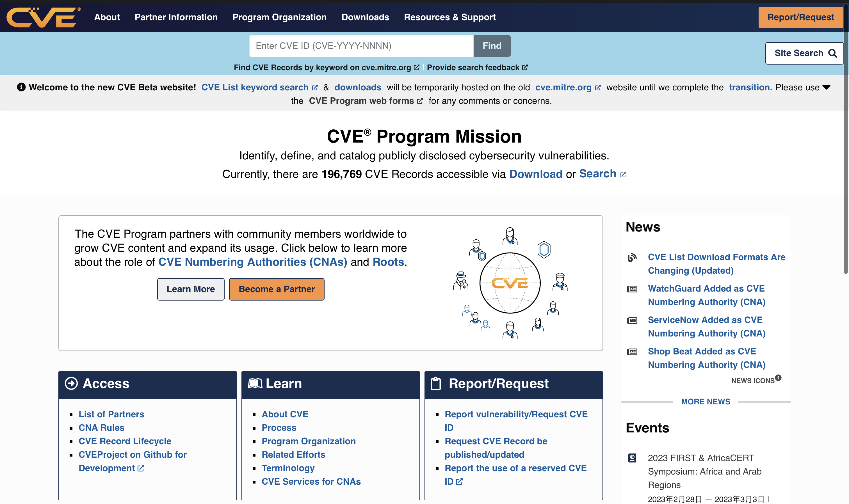This screenshot has height=504, width=849.
Task: Open the MORE NEWS link
Action: (705, 402)
